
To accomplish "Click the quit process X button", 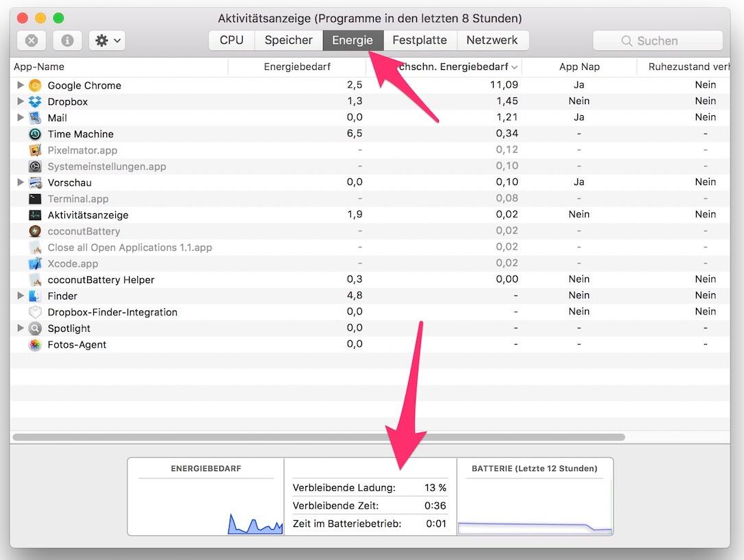I will coord(32,40).
